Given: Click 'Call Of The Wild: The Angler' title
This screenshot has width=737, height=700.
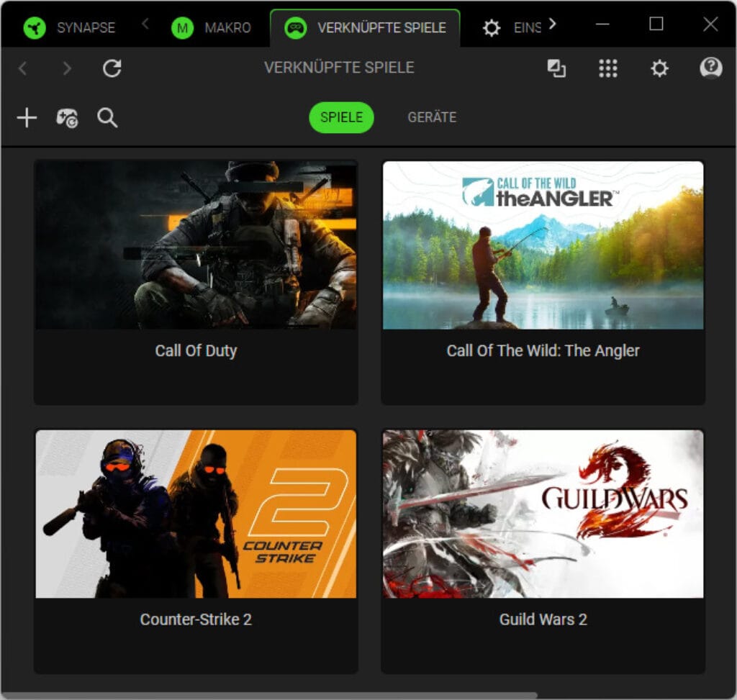Looking at the screenshot, I should [x=543, y=350].
